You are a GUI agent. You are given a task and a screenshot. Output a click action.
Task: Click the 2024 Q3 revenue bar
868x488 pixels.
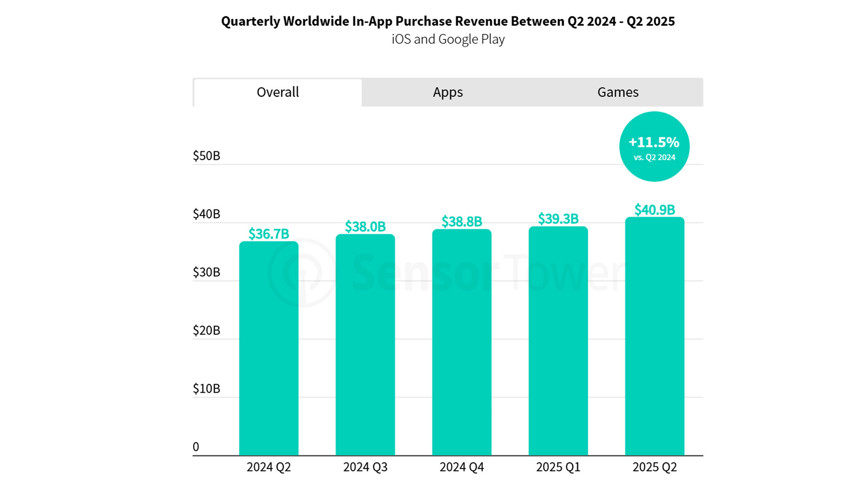click(365, 344)
